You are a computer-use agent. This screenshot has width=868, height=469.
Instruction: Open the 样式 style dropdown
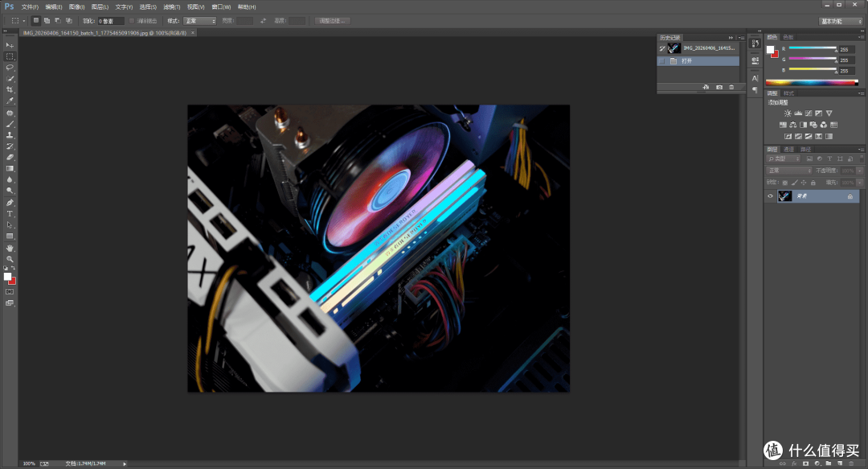click(199, 21)
